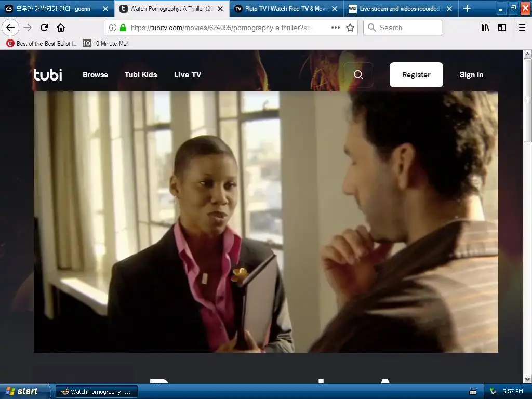The width and height of the screenshot is (532, 399).
Task: Select the Watch Pornography taskbar button
Action: pyautogui.click(x=96, y=392)
